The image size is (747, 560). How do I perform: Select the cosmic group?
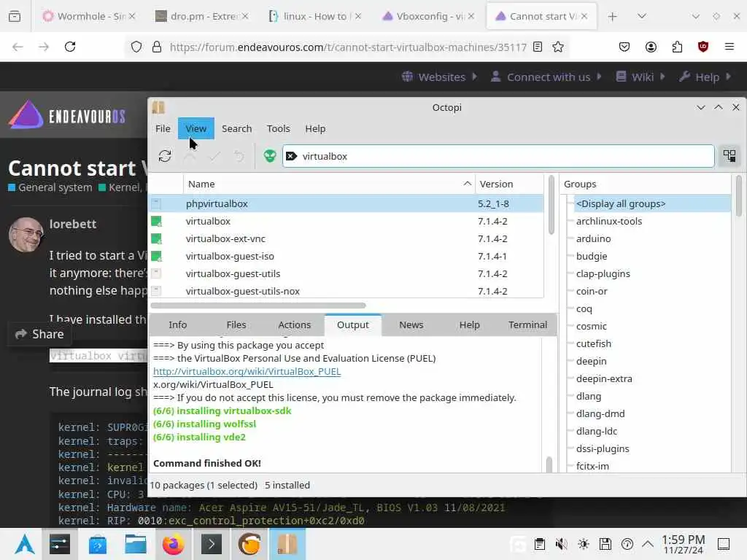pos(591,326)
